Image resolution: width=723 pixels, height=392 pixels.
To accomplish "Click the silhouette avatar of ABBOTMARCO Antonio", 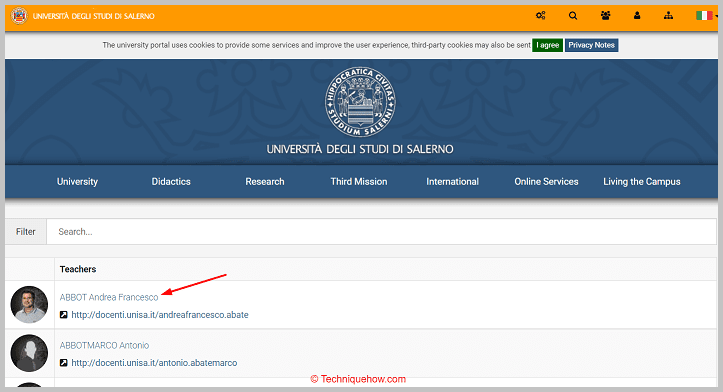I will 29,353.
